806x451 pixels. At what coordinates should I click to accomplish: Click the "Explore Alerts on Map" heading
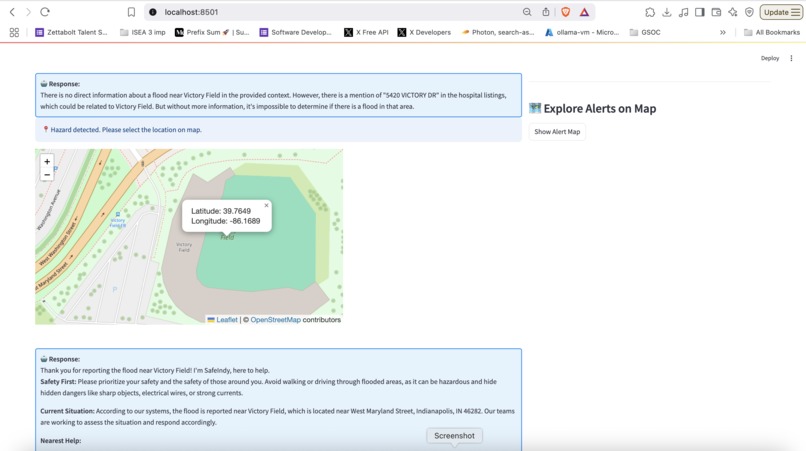click(x=600, y=109)
